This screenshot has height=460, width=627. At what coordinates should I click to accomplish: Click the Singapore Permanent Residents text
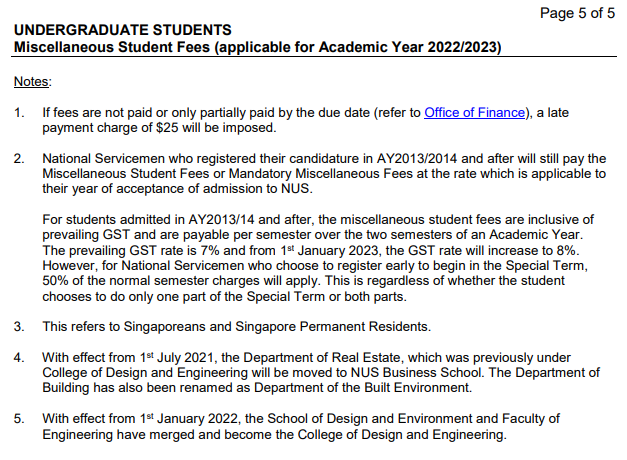(331, 327)
